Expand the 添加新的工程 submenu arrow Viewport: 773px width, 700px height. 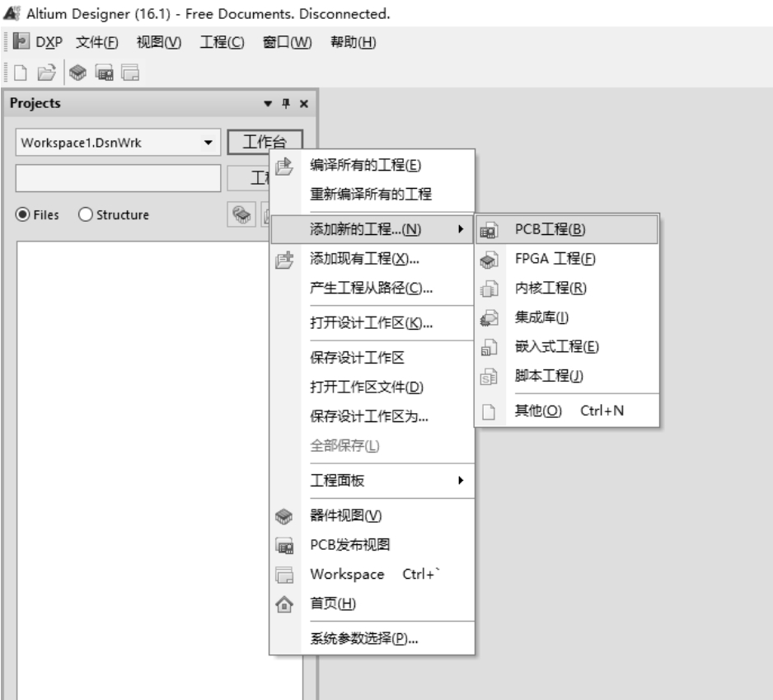click(461, 229)
